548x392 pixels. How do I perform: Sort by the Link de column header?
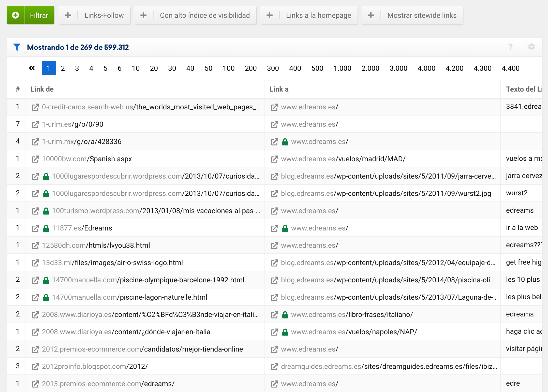point(42,89)
